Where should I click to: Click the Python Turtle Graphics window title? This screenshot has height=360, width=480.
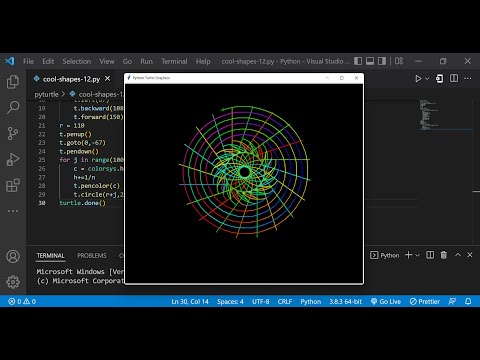pos(151,78)
